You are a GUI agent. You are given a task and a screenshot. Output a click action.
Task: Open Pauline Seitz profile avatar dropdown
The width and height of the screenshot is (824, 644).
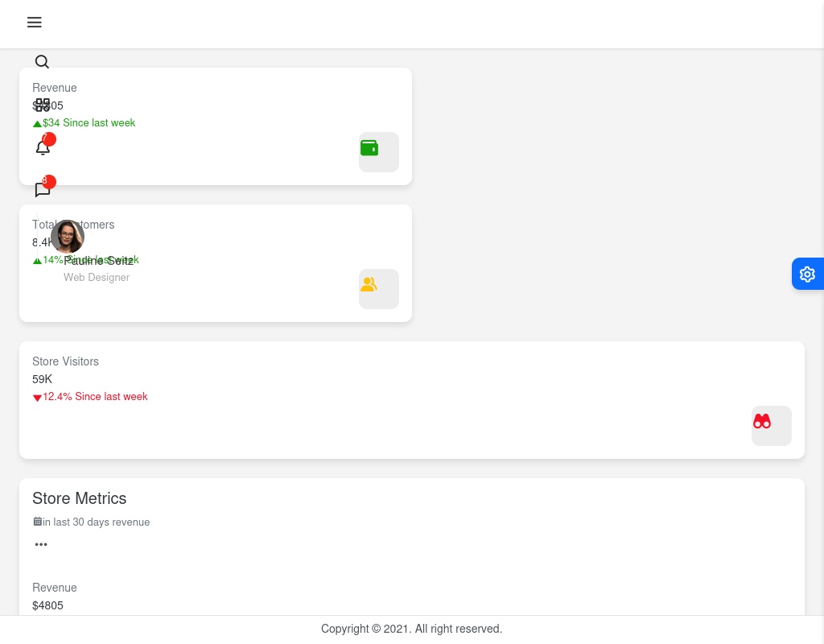point(68,237)
